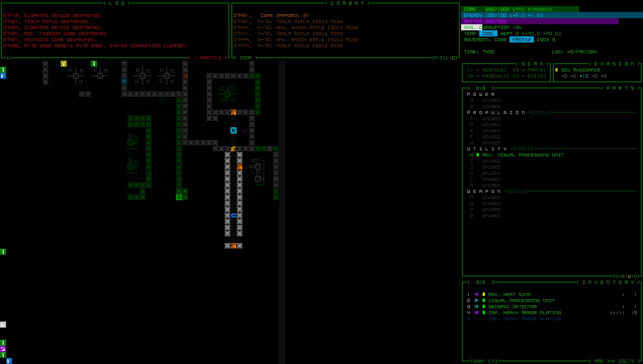Click the 'Core damaged: 21' combat line
The image size is (643, 364).
tap(271, 16)
